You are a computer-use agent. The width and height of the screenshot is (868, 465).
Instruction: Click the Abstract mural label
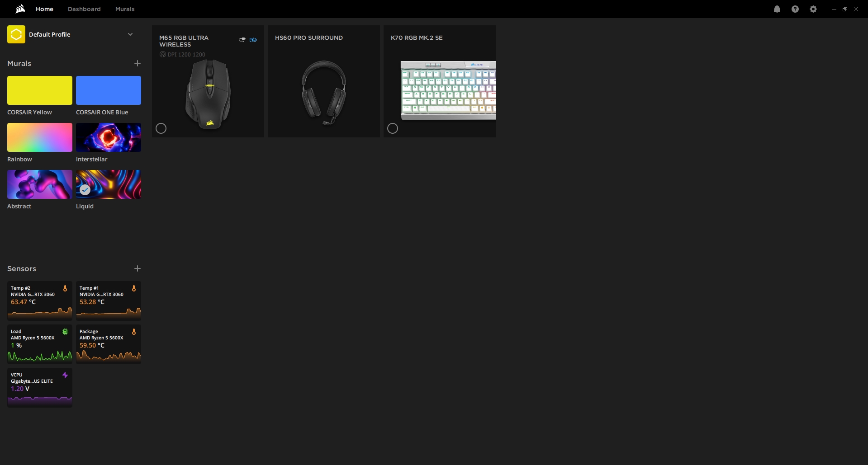pos(19,206)
